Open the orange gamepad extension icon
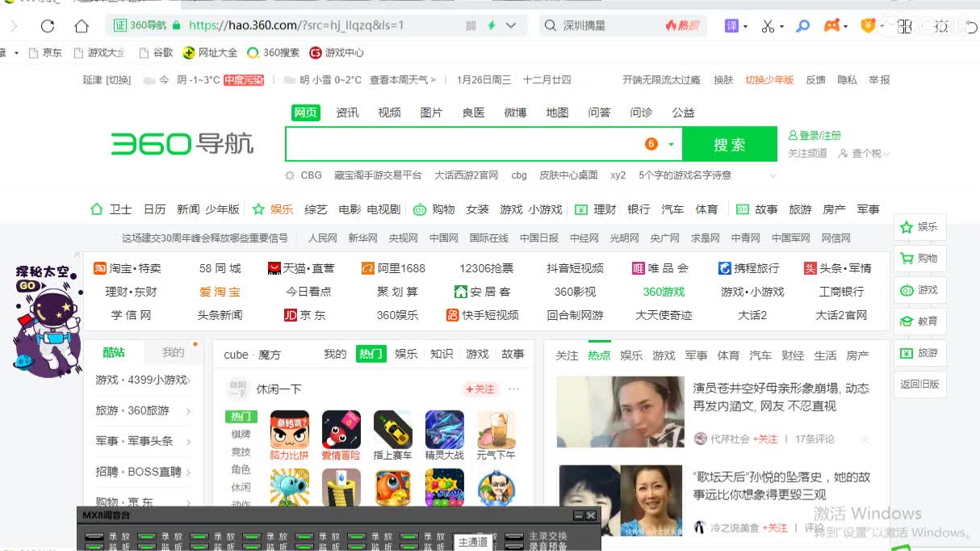The image size is (980, 551). 831,26
